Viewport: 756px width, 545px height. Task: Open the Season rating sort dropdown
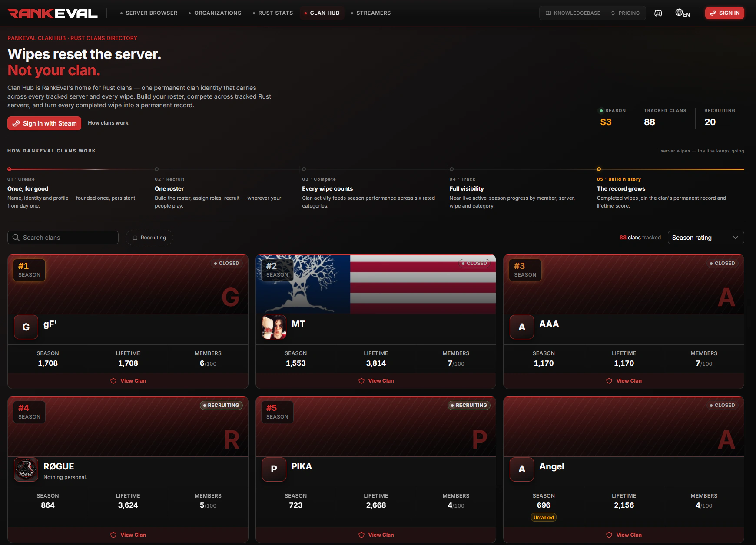(x=706, y=238)
